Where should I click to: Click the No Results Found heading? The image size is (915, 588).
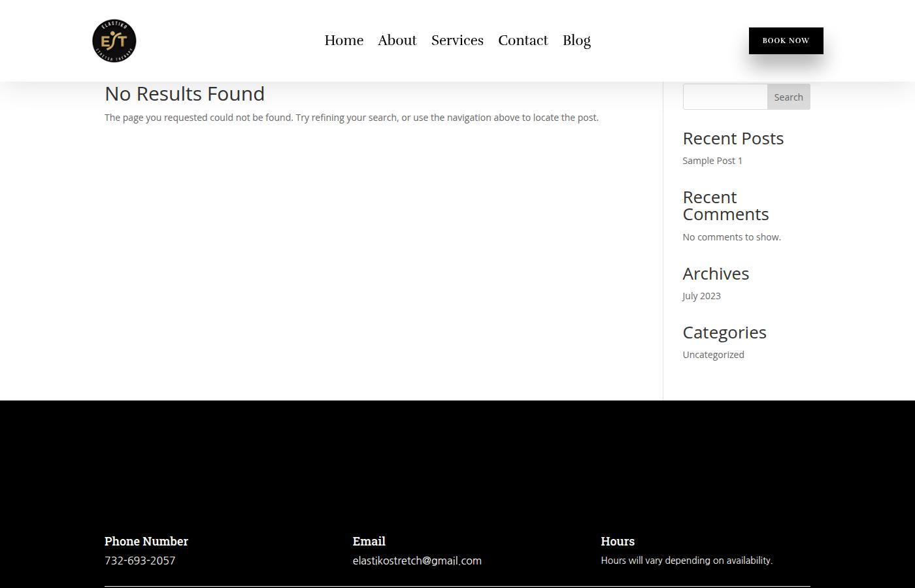(x=184, y=94)
